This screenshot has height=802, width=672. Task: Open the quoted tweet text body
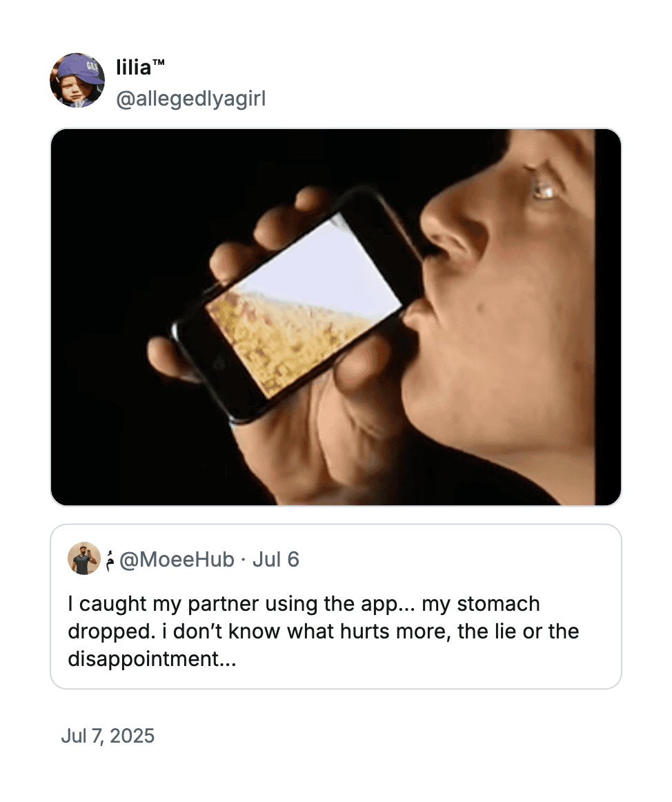323,631
